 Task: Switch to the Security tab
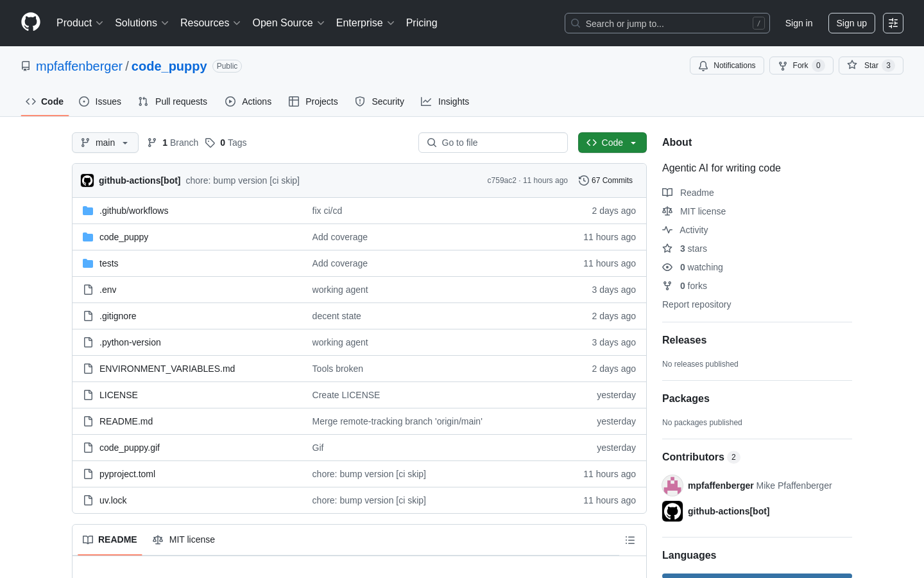pyautogui.click(x=380, y=101)
